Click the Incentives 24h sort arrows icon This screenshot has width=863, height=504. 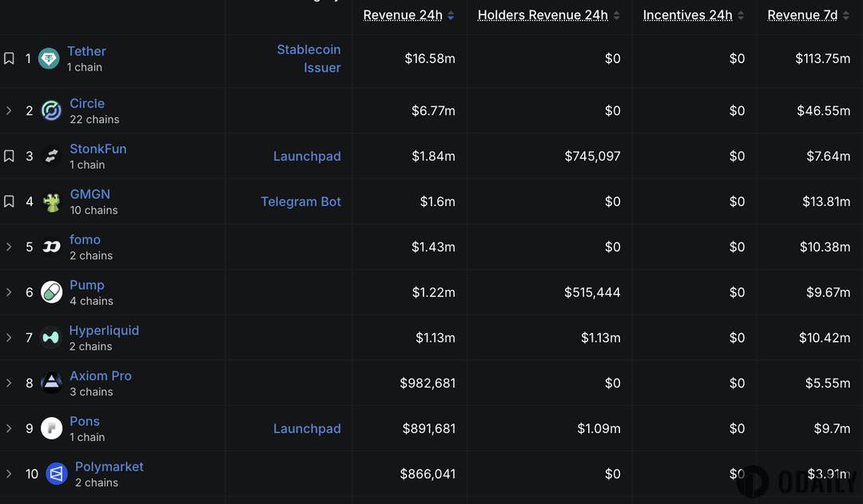tap(741, 16)
